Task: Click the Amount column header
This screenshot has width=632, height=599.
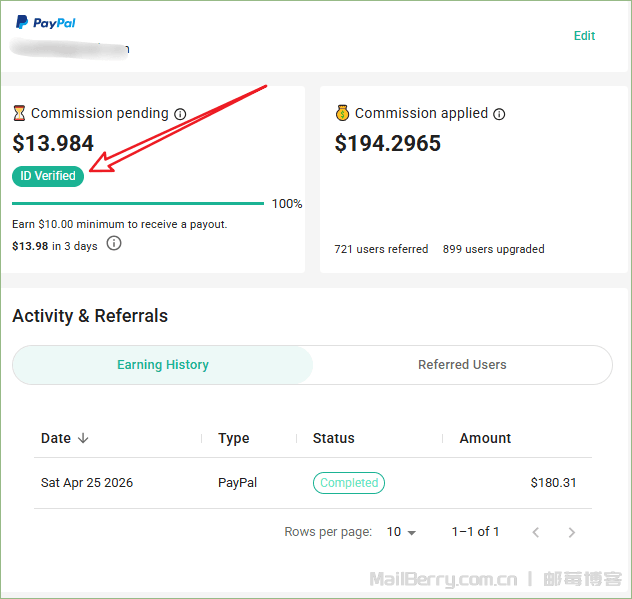Action: (x=485, y=438)
